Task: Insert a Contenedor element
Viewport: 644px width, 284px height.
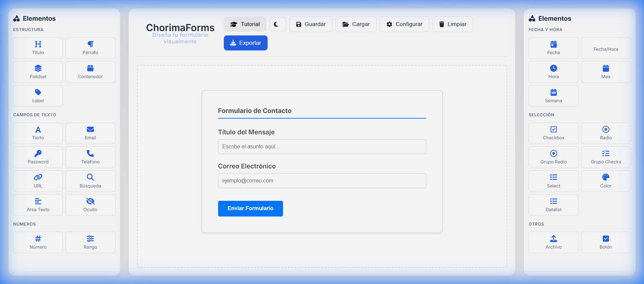Action: (90, 72)
